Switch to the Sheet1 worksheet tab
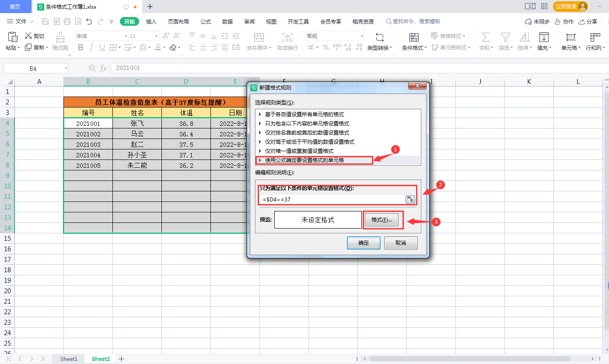 (x=69, y=359)
